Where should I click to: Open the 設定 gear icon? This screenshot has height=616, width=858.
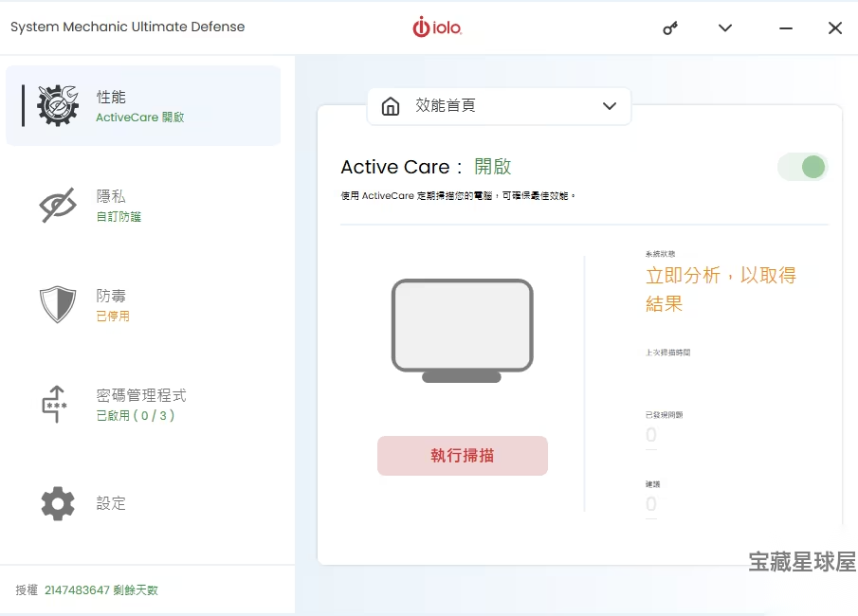(58, 503)
